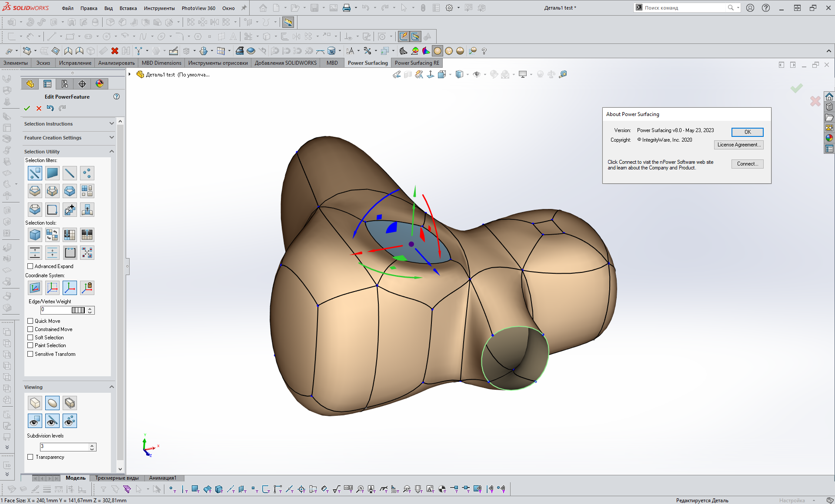Open the Home tab in task pane
This screenshot has height=504, width=835.
click(829, 96)
